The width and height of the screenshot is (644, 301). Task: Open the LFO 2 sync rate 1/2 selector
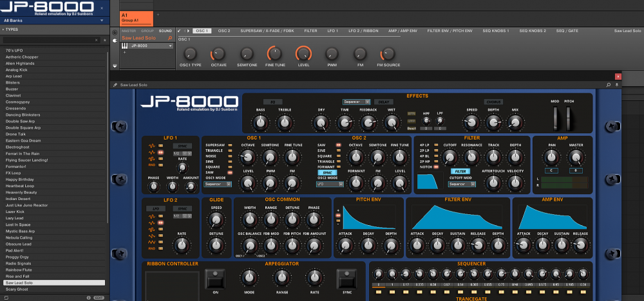(x=182, y=215)
